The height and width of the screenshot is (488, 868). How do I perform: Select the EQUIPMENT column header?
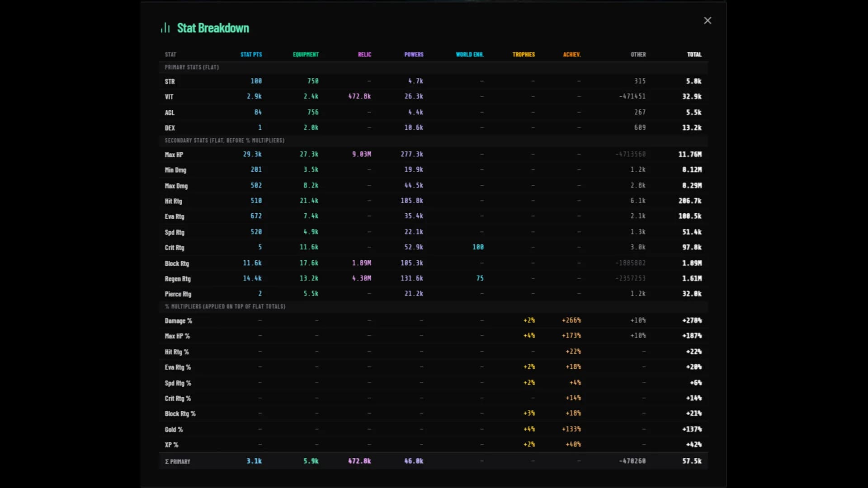[x=306, y=54]
